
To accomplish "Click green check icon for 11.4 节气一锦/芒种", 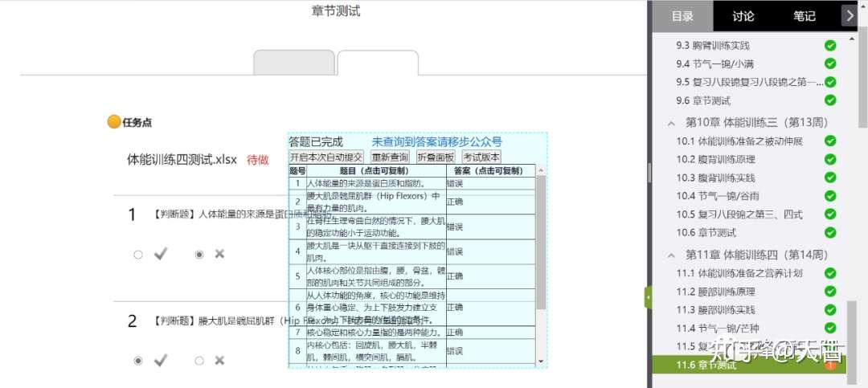I will [829, 328].
